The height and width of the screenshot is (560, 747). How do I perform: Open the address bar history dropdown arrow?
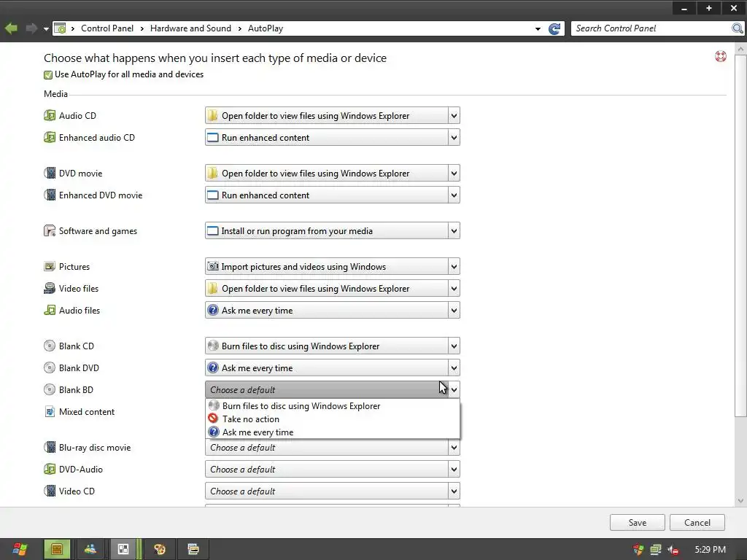pyautogui.click(x=538, y=28)
